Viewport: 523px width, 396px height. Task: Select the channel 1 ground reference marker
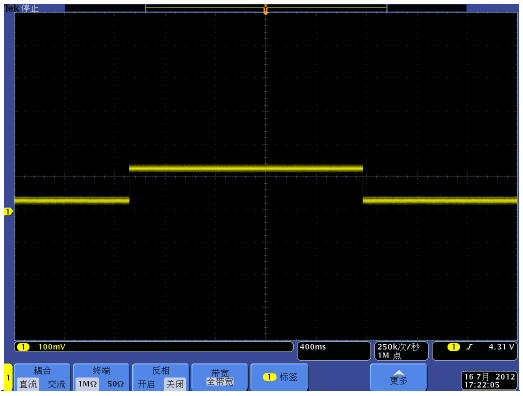8,212
